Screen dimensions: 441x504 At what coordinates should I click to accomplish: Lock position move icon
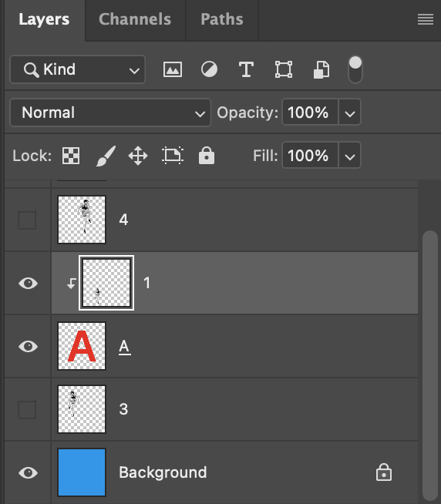(x=138, y=156)
